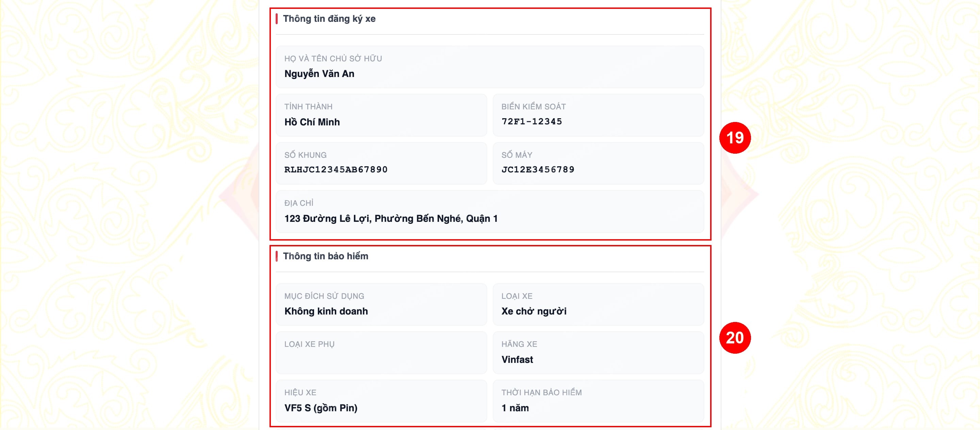Click the Tỉnh thành Hồ Chí Minh field
Screen dimensions: 980x430
tap(381, 115)
